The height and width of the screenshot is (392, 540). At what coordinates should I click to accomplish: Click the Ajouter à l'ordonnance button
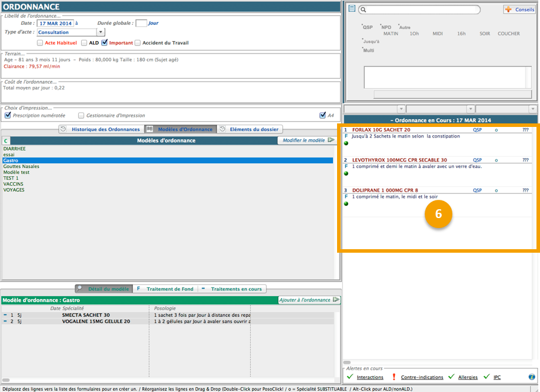[x=309, y=300]
